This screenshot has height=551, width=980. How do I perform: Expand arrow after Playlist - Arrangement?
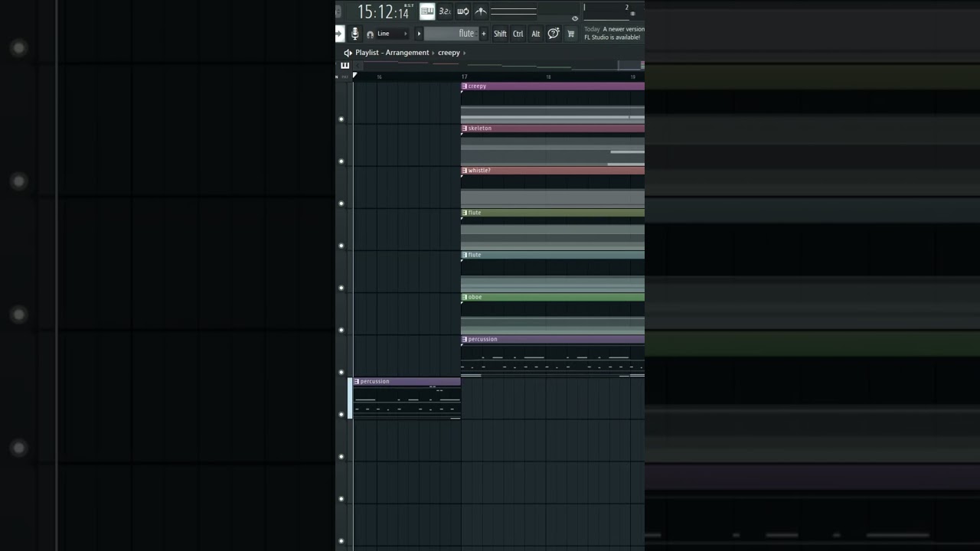click(x=433, y=53)
